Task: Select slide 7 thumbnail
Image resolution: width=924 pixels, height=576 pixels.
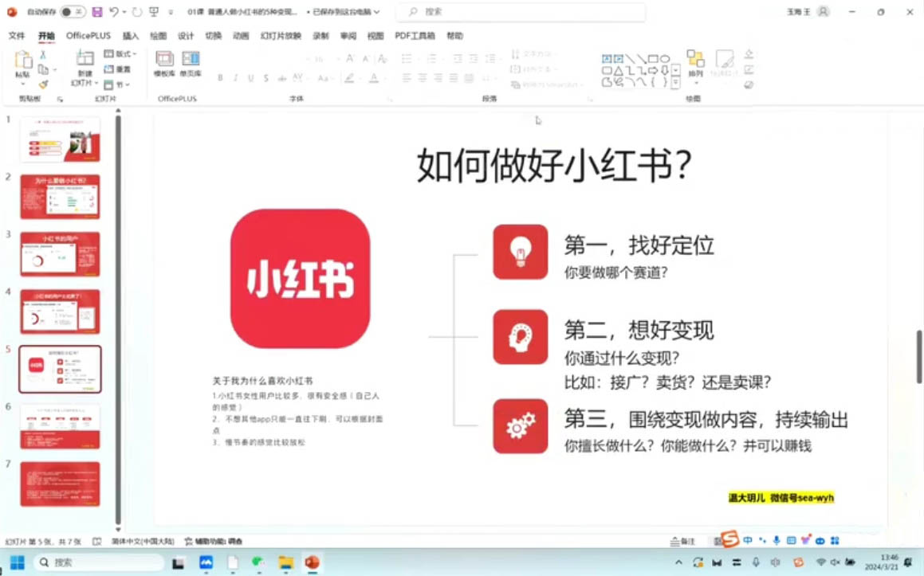Action: point(60,484)
